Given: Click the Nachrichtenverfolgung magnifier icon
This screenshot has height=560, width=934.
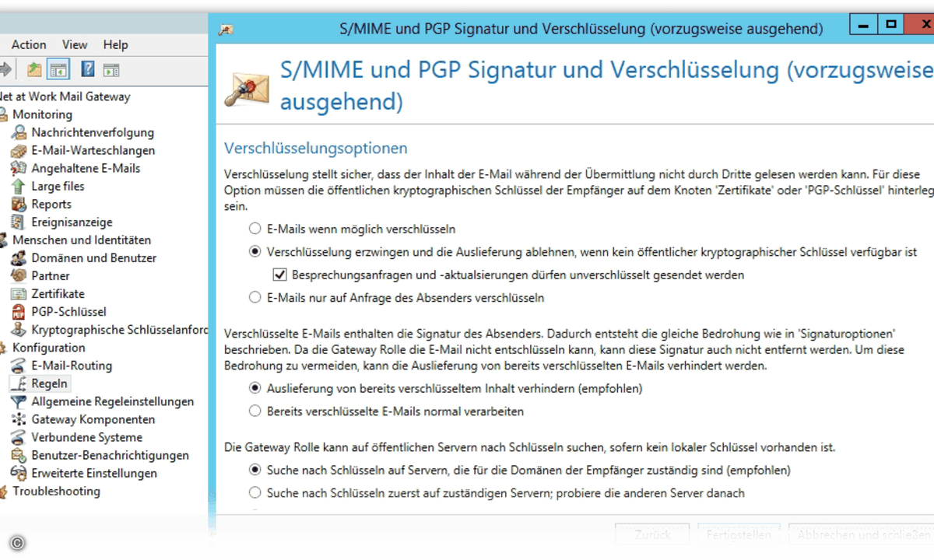Looking at the screenshot, I should point(19,132).
